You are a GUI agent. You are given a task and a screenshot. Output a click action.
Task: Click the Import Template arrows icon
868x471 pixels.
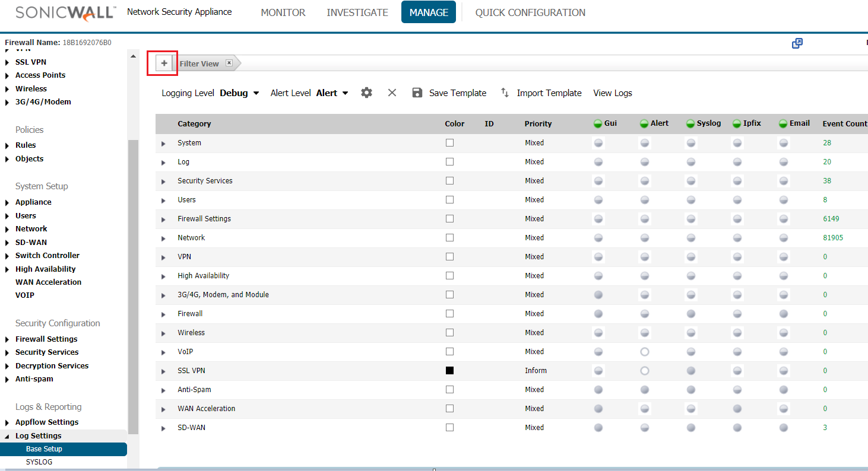click(505, 93)
